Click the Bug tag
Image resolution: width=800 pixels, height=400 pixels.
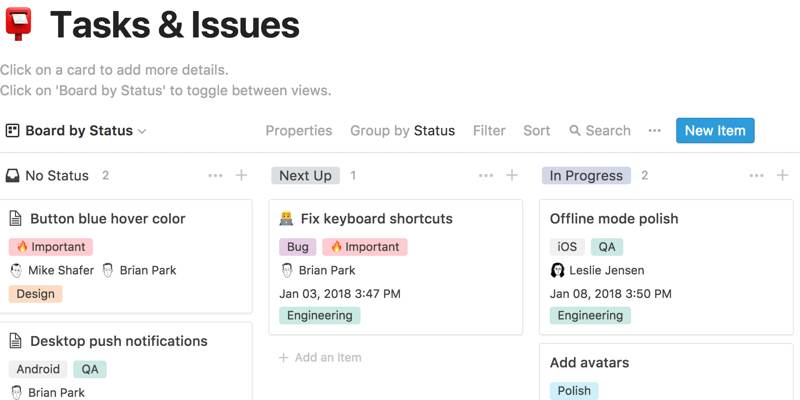297,247
